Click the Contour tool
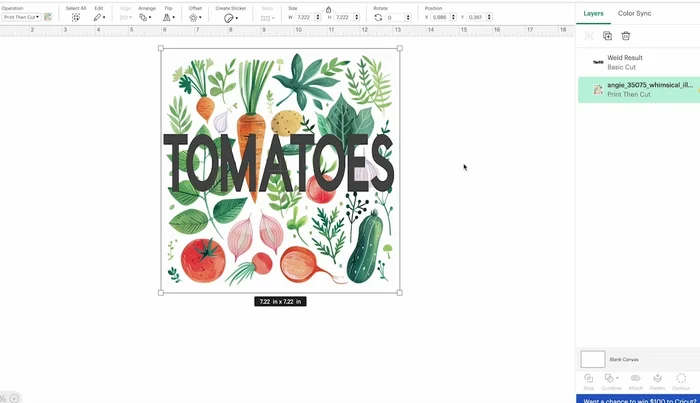700x403 pixels. point(681,382)
